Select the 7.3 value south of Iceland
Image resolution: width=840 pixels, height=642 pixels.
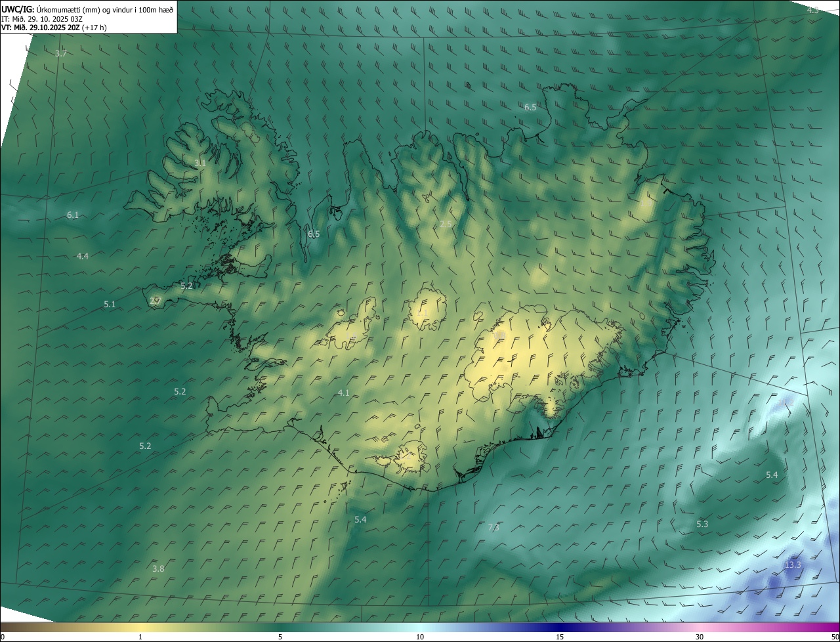pos(493,528)
